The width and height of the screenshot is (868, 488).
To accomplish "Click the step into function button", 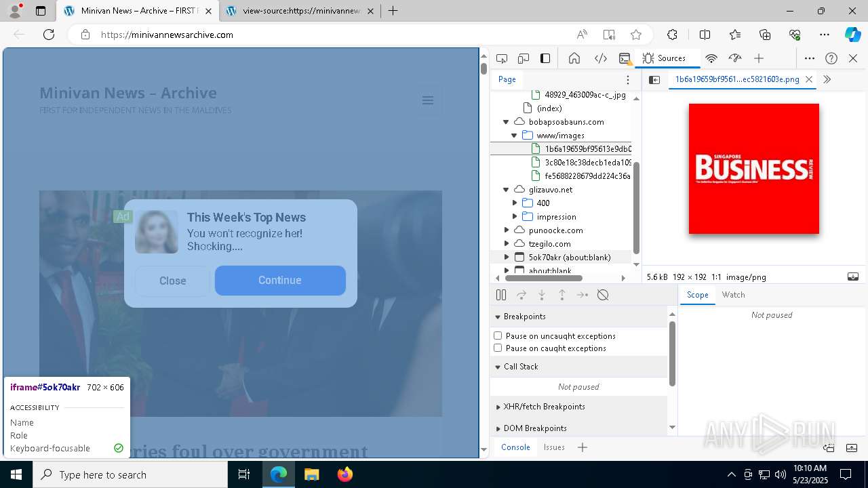I will tap(542, 295).
